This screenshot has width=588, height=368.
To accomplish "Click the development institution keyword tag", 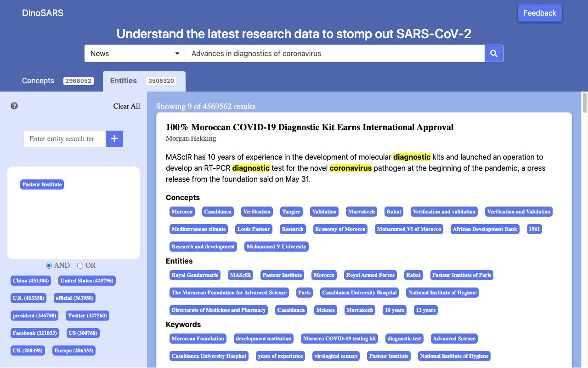I will [x=264, y=339].
